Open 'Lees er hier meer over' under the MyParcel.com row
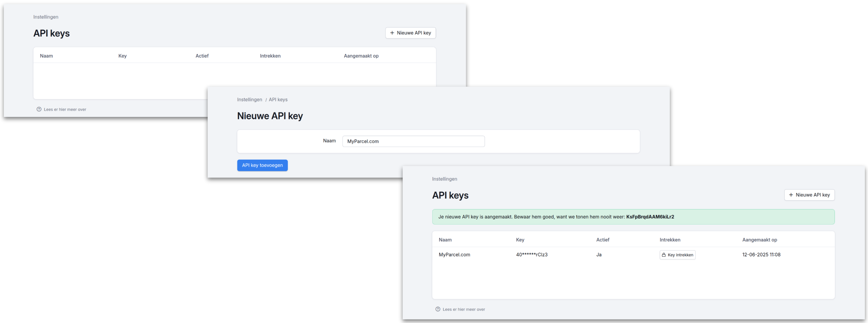The width and height of the screenshot is (868, 323). (x=464, y=310)
